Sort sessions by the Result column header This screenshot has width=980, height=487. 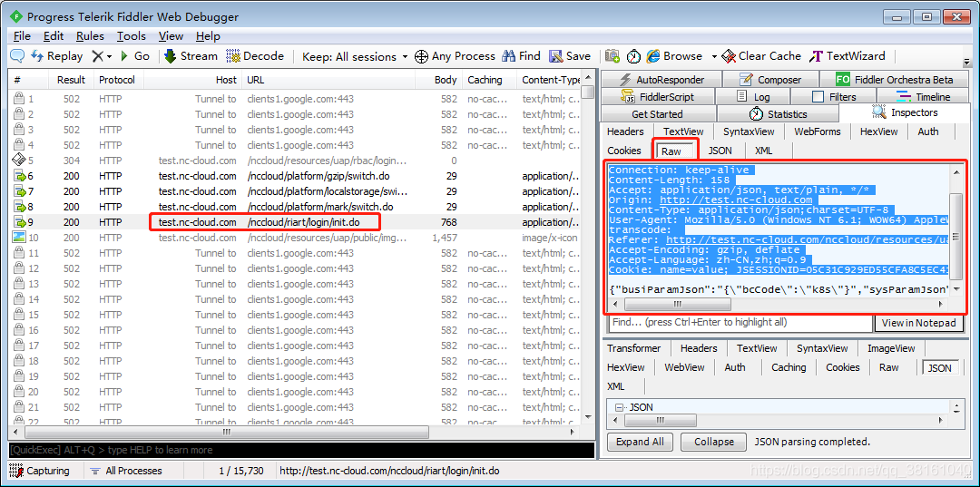[x=72, y=80]
